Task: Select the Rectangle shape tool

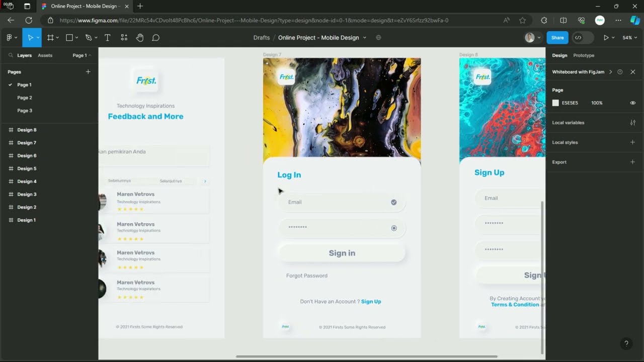Action: pos(69,38)
